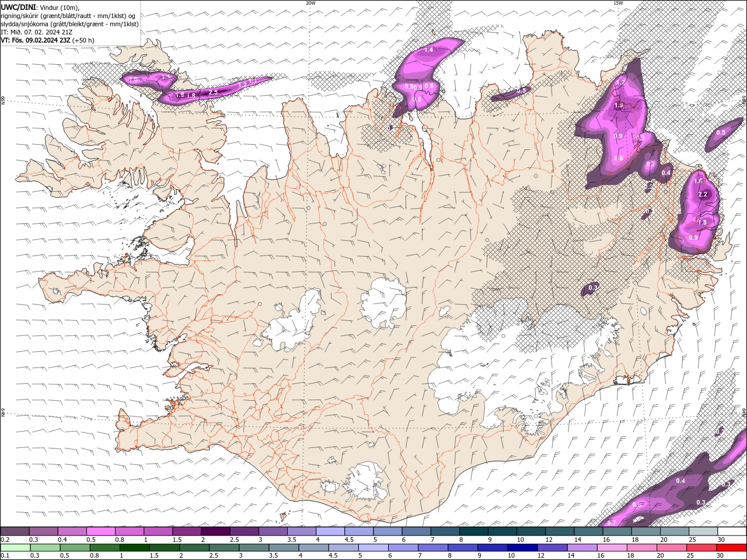Click the 1.6 value above 2.2 on the east coast
This screenshot has height=560, width=747.
[x=699, y=181]
